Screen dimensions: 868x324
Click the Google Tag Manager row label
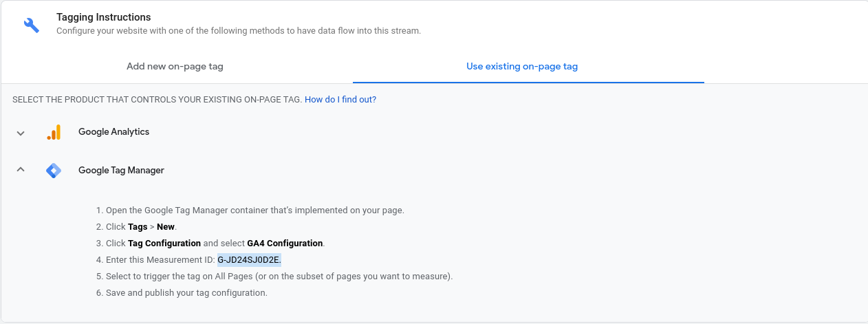(x=121, y=171)
